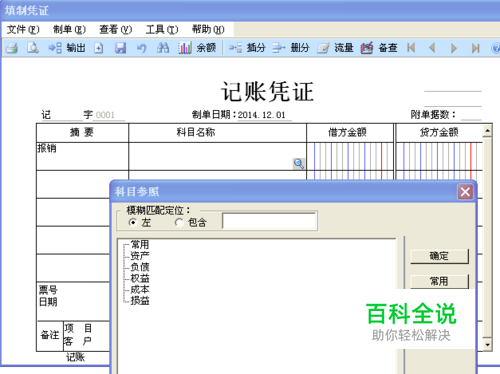Click the account lookup magnifier in 科目名称 cell
The width and height of the screenshot is (500, 374).
tap(299, 163)
